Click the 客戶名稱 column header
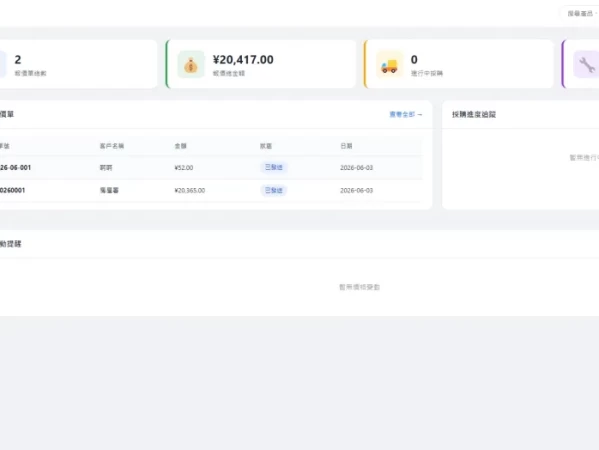 pos(112,146)
